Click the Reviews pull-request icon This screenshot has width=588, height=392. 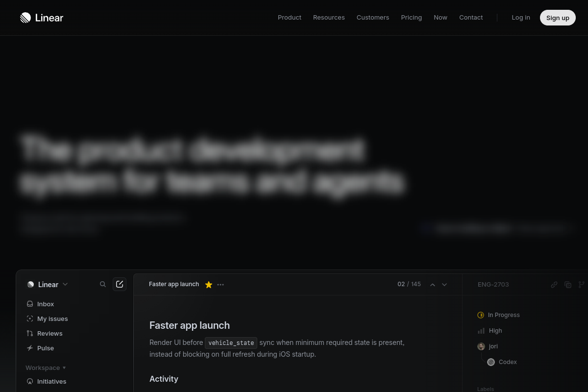30,333
